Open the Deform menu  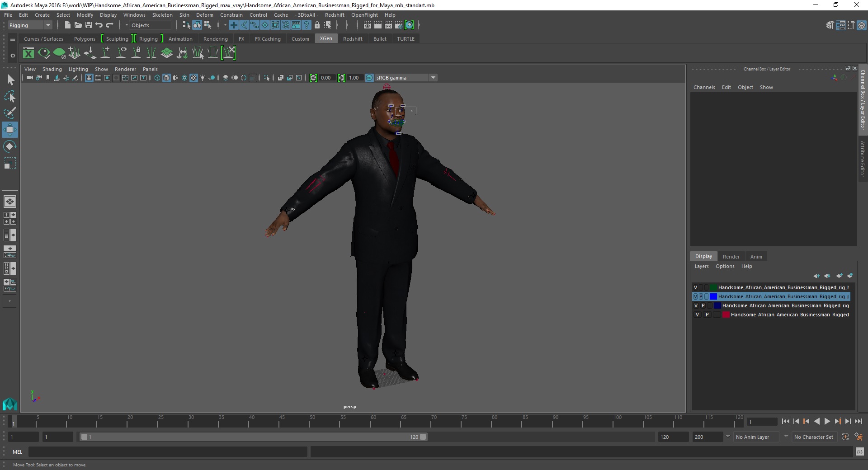(x=204, y=15)
